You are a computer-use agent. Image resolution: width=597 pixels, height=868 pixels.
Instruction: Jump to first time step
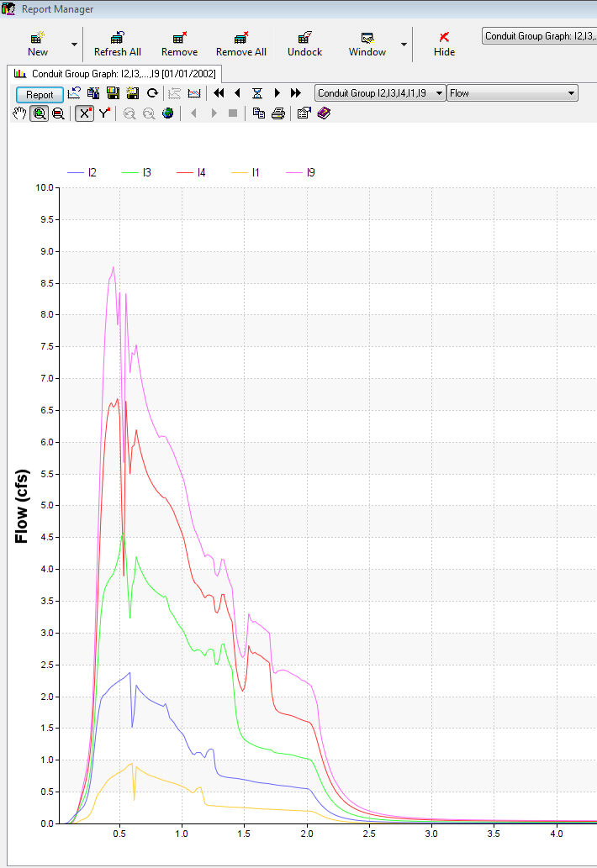tap(219, 93)
